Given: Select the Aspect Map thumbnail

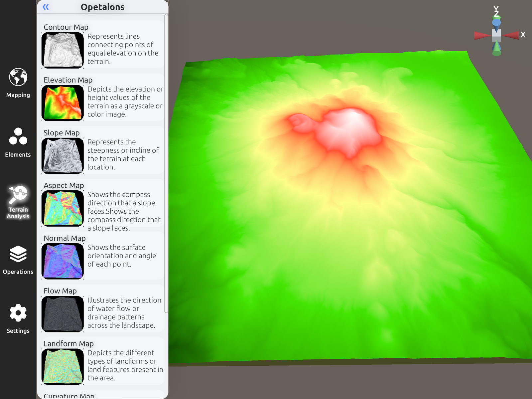Looking at the screenshot, I should 63,208.
